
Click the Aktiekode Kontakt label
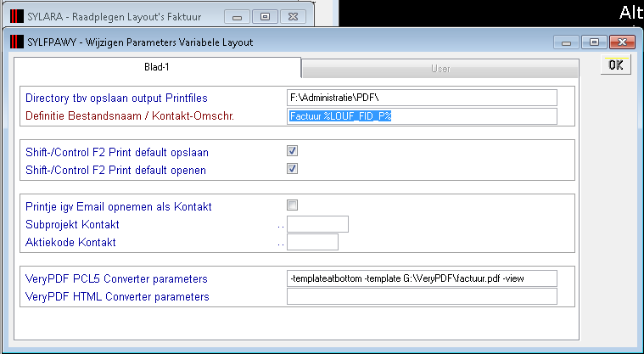click(x=70, y=242)
